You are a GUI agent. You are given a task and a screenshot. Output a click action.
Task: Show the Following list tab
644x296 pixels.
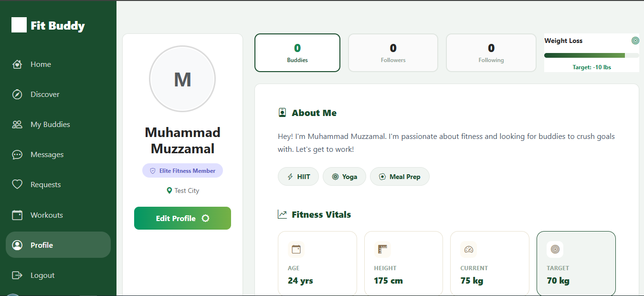pyautogui.click(x=491, y=53)
